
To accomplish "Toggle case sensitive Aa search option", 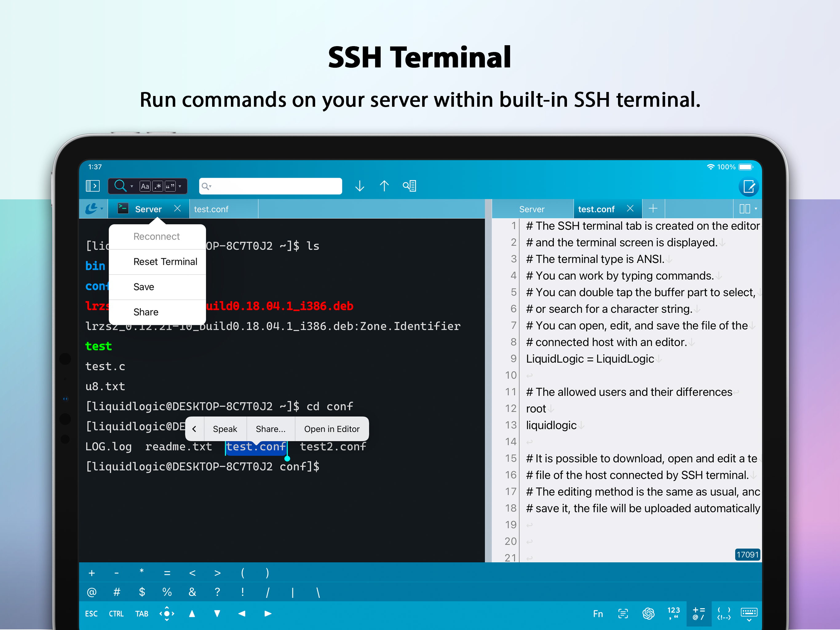I will click(145, 186).
